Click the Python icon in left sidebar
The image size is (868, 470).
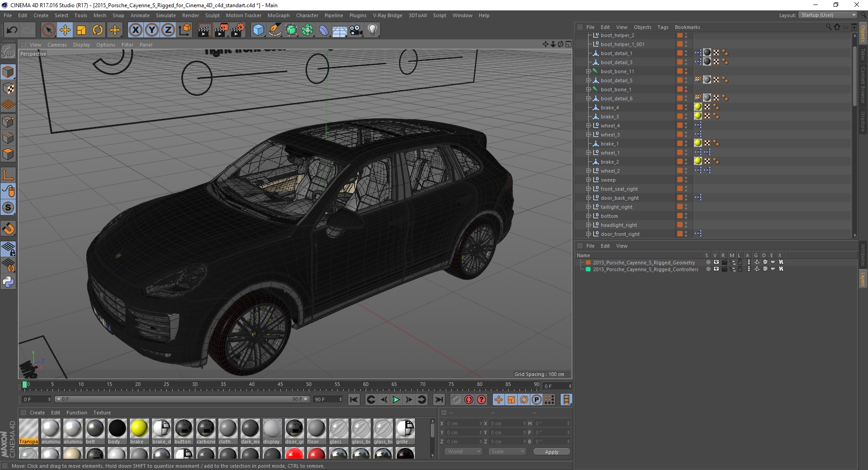pos(8,282)
